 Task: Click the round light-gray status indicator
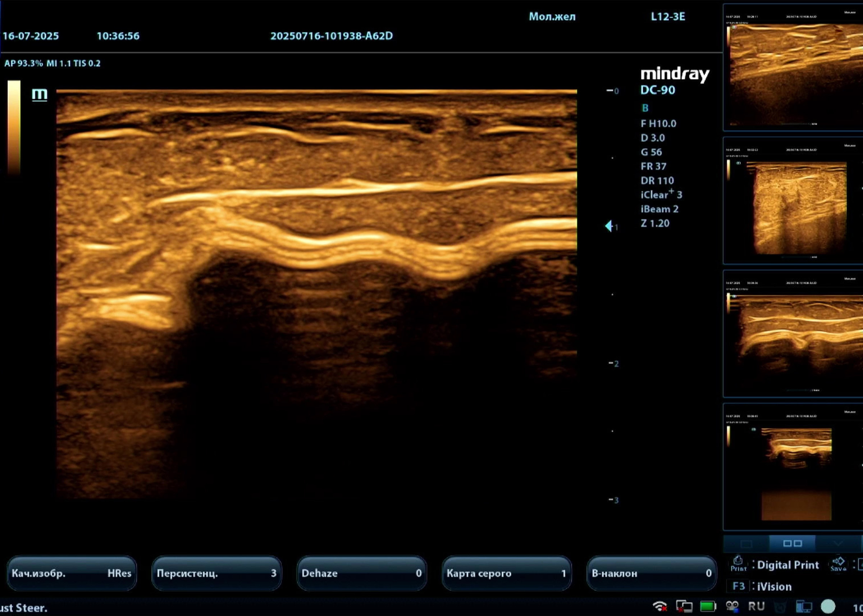coord(828,606)
